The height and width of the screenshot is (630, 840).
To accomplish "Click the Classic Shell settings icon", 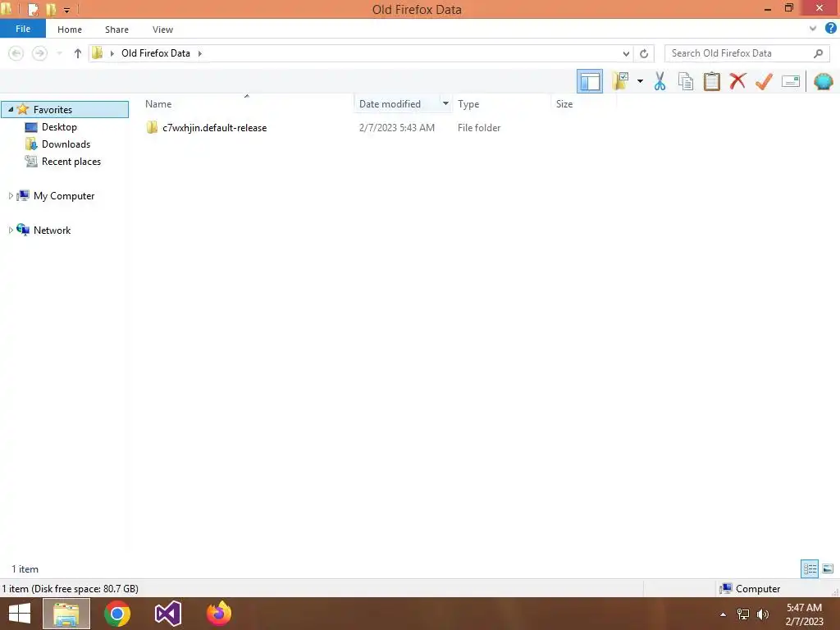I will pos(824,81).
